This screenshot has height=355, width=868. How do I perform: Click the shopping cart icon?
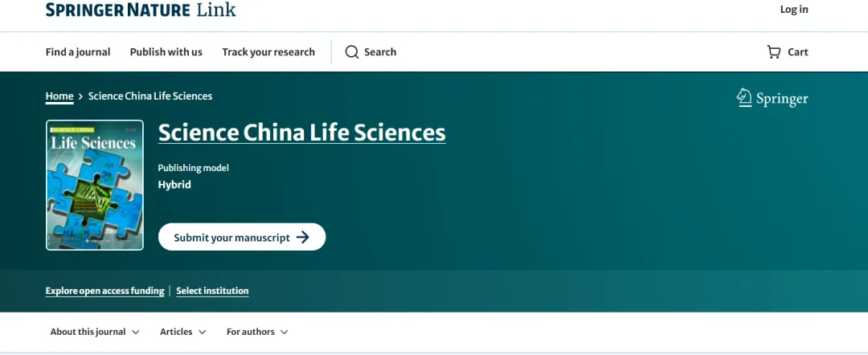[774, 52]
